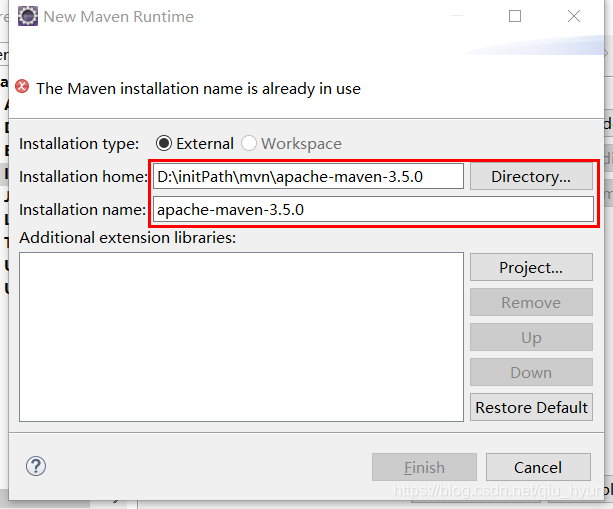613x509 pixels.
Task: Cancel the New Maven Runtime dialog
Action: click(538, 467)
